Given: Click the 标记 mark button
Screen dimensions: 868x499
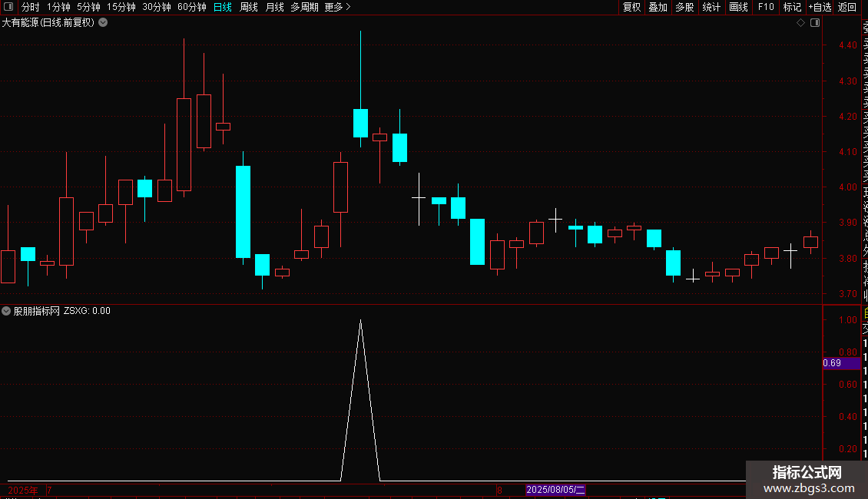Looking at the screenshot, I should [792, 7].
